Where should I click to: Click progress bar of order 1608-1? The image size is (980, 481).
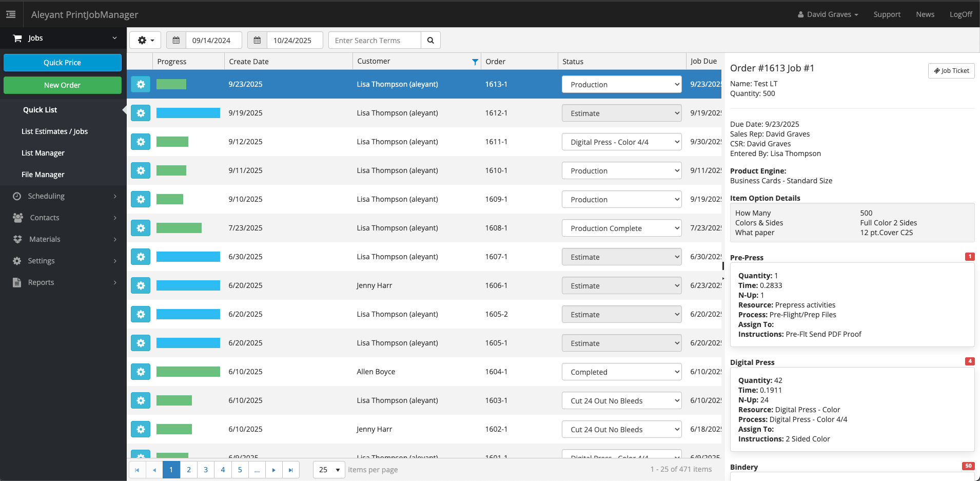(x=179, y=228)
